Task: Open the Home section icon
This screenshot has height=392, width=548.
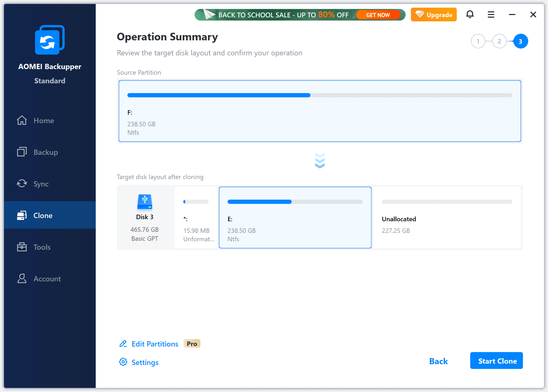Action: [22, 120]
